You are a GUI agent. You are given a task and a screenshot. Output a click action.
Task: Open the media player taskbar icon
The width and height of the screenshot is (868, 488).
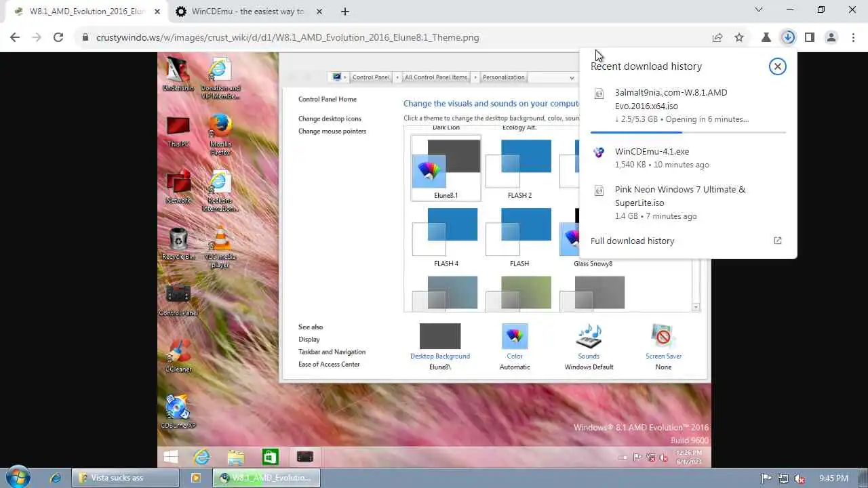(x=195, y=478)
